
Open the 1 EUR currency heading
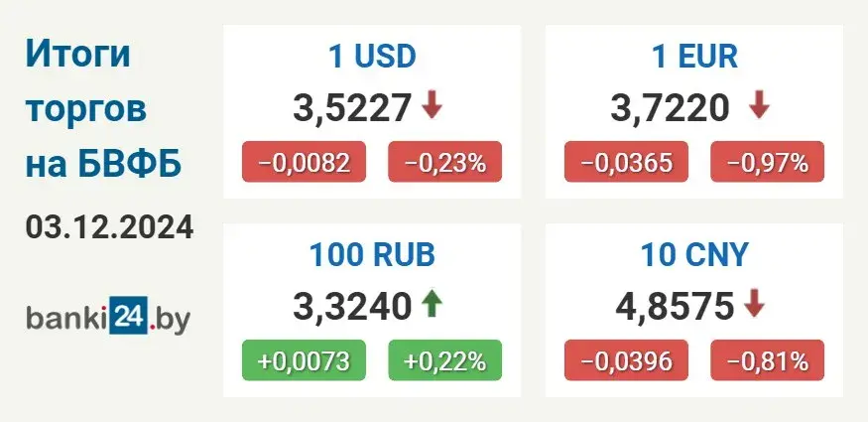[694, 56]
